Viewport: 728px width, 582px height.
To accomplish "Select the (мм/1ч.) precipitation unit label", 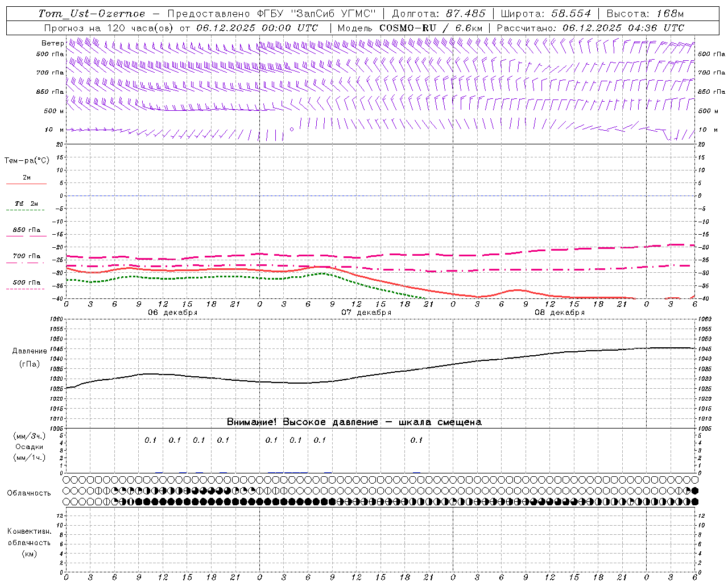I will [x=30, y=458].
